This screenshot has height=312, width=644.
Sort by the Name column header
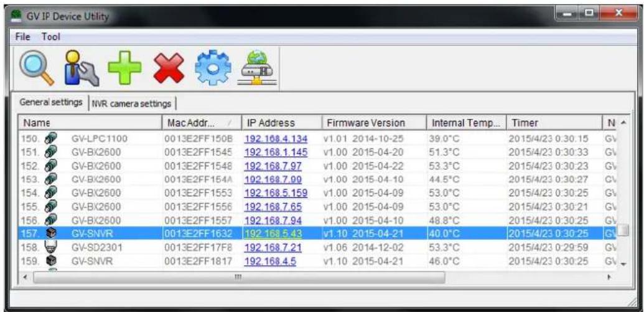(90, 123)
